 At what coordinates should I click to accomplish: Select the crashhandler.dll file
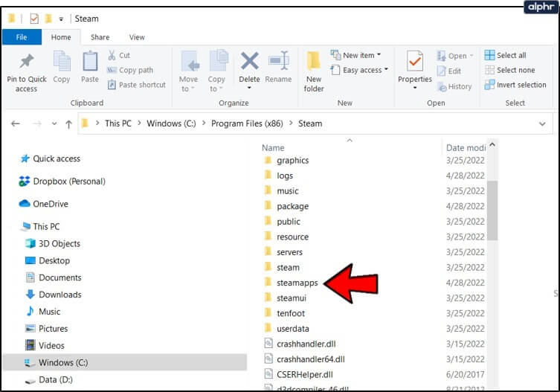[300, 344]
